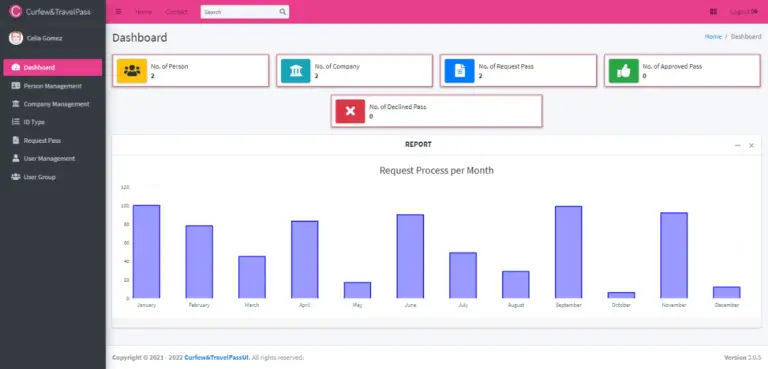
Task: Click the March bar in chart
Action: [252, 277]
